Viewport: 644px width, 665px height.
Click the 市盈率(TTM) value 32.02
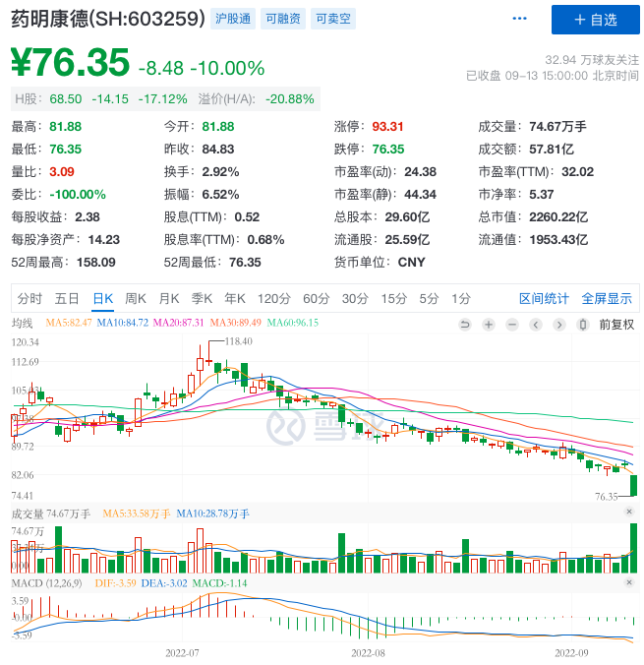pyautogui.click(x=577, y=171)
